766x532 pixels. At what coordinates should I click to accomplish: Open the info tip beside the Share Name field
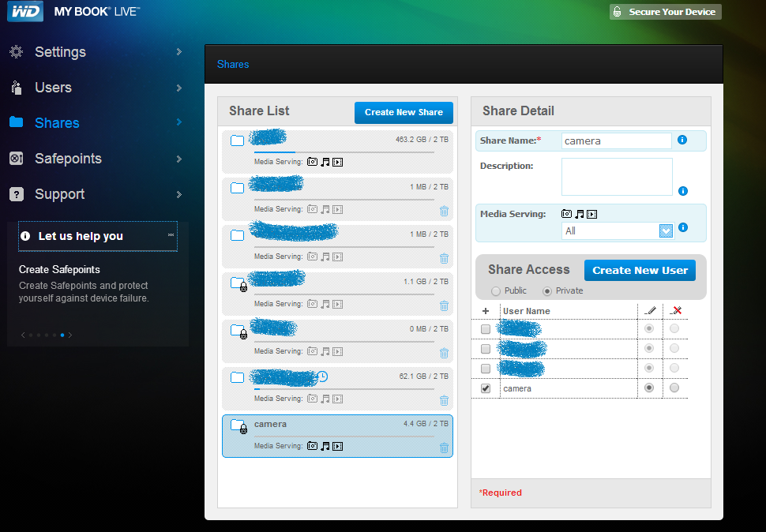[x=682, y=140]
